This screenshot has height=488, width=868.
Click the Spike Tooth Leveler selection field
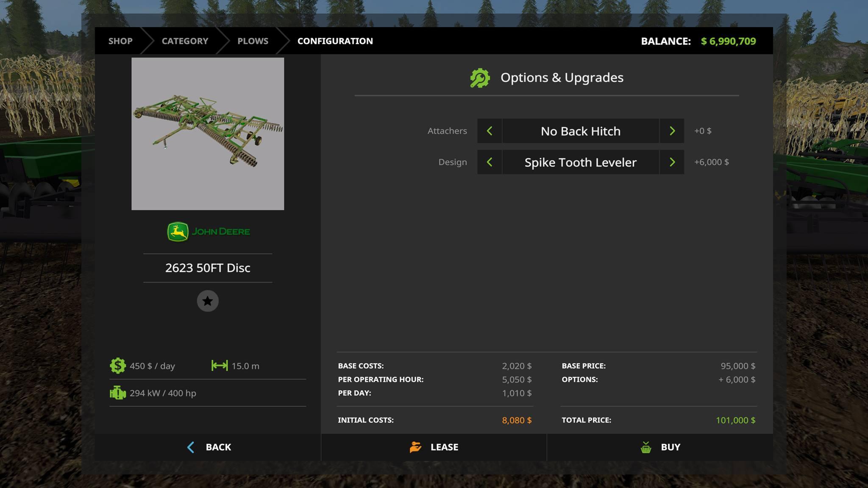coord(580,162)
